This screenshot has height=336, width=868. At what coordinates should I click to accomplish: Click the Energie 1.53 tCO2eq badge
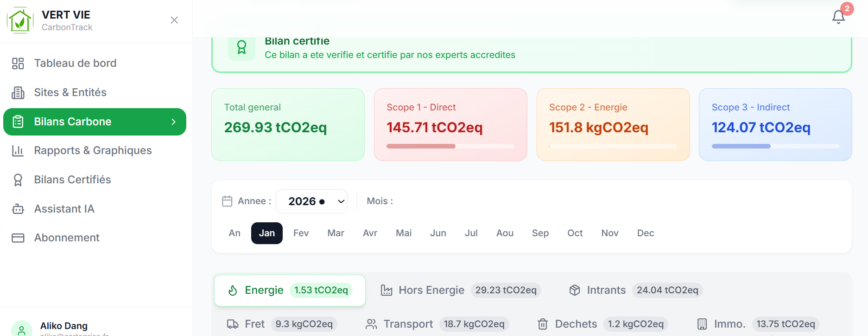pyautogui.click(x=321, y=291)
